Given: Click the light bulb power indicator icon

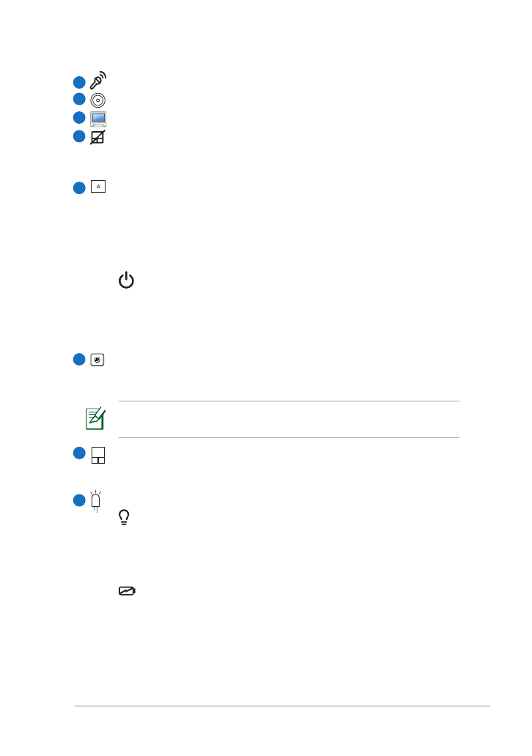Looking at the screenshot, I should pyautogui.click(x=124, y=517).
